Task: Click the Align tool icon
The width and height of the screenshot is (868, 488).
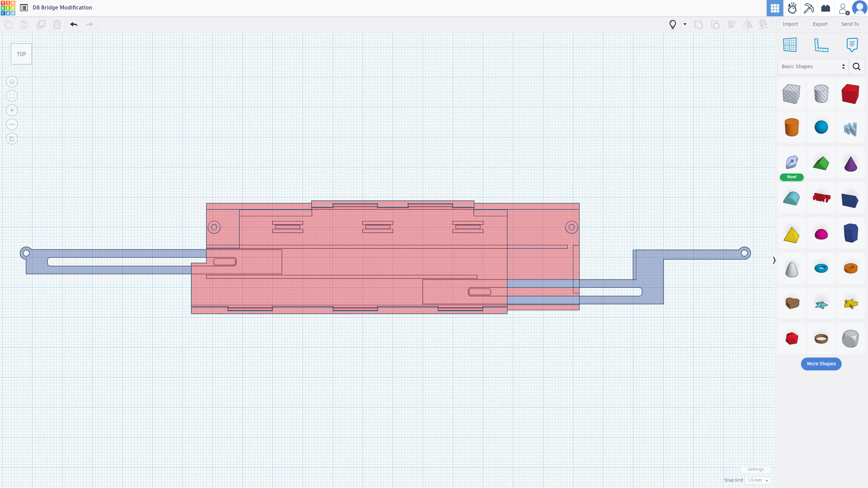Action: point(732,24)
